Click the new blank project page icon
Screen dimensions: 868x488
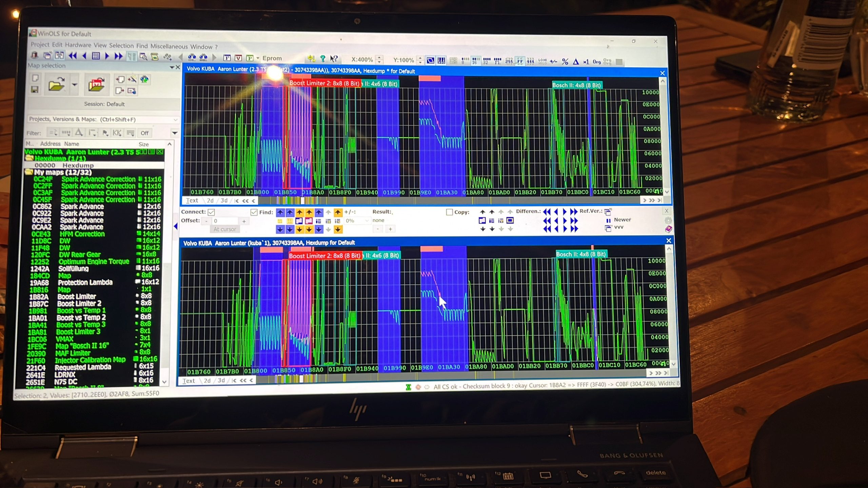pyautogui.click(x=35, y=78)
